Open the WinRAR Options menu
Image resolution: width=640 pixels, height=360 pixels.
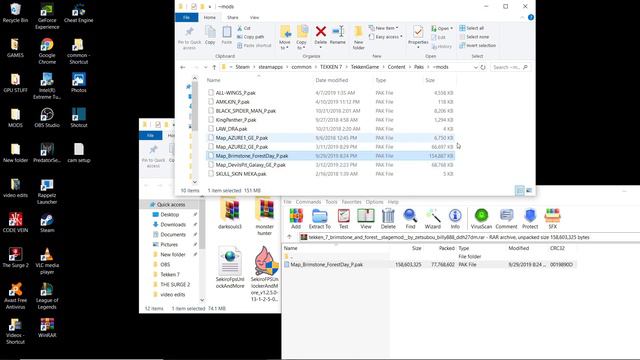[374, 202]
